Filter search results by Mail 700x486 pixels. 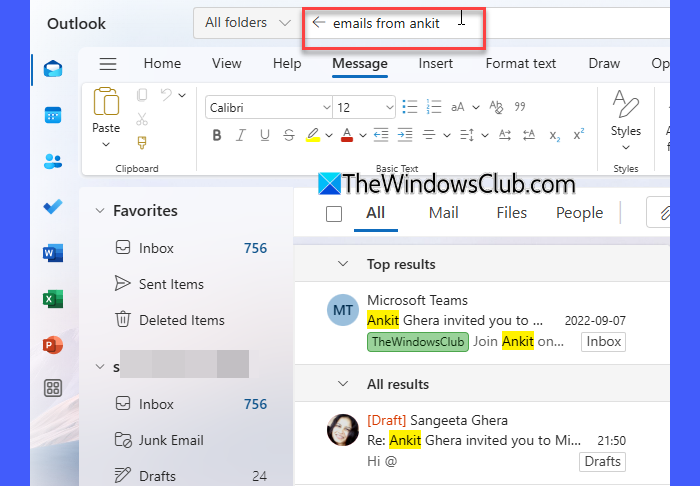pyautogui.click(x=444, y=213)
